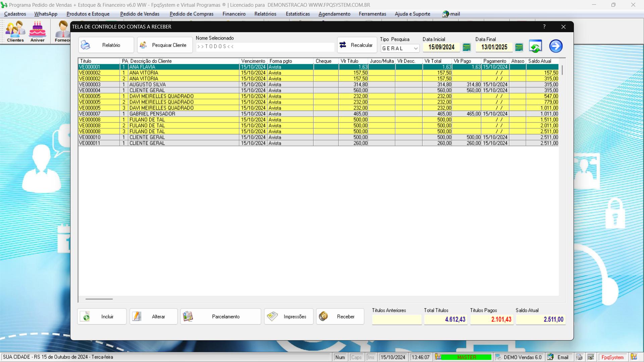Click the Receber button label
This screenshot has width=644, height=362.
[345, 317]
